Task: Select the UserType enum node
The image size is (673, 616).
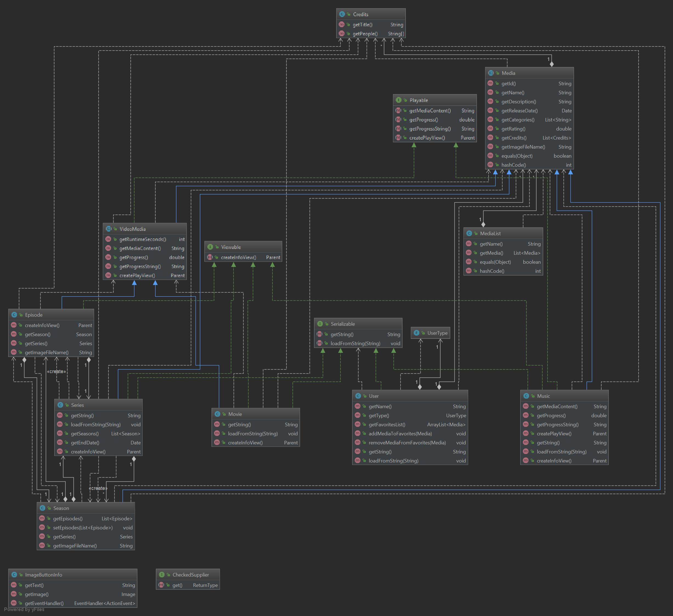Action: click(x=430, y=333)
